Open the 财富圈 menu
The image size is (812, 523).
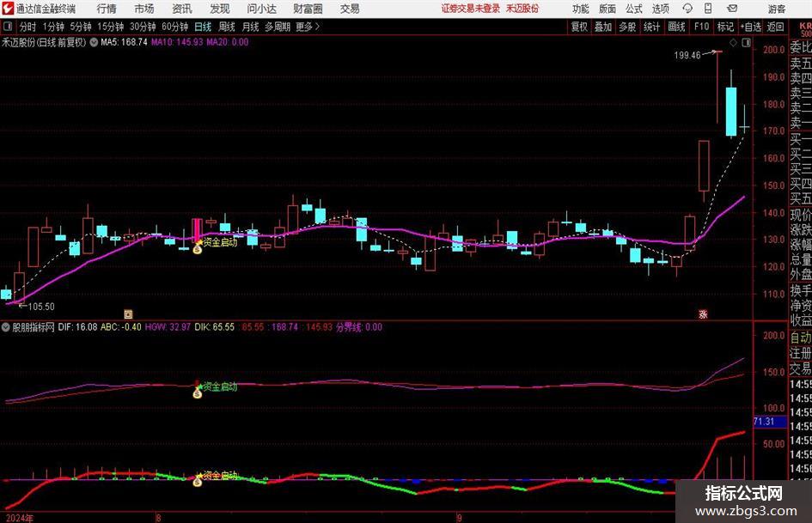tap(308, 9)
